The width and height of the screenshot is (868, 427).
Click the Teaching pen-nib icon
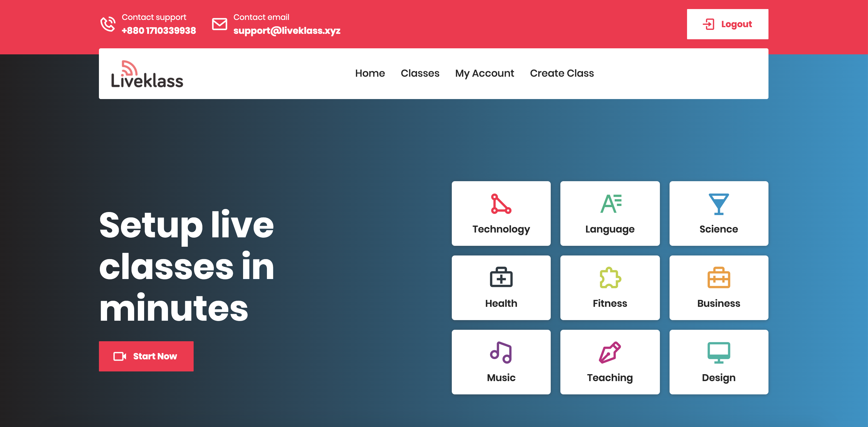(610, 352)
